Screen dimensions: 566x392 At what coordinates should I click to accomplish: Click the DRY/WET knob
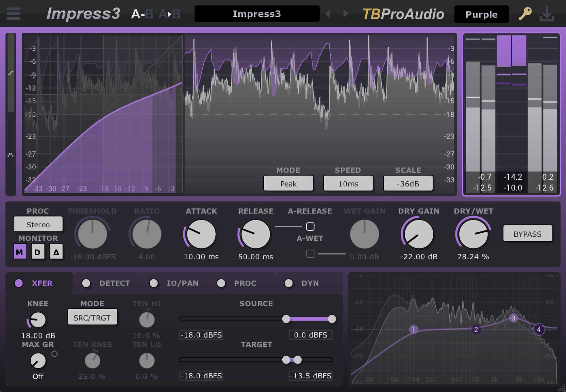(x=473, y=234)
